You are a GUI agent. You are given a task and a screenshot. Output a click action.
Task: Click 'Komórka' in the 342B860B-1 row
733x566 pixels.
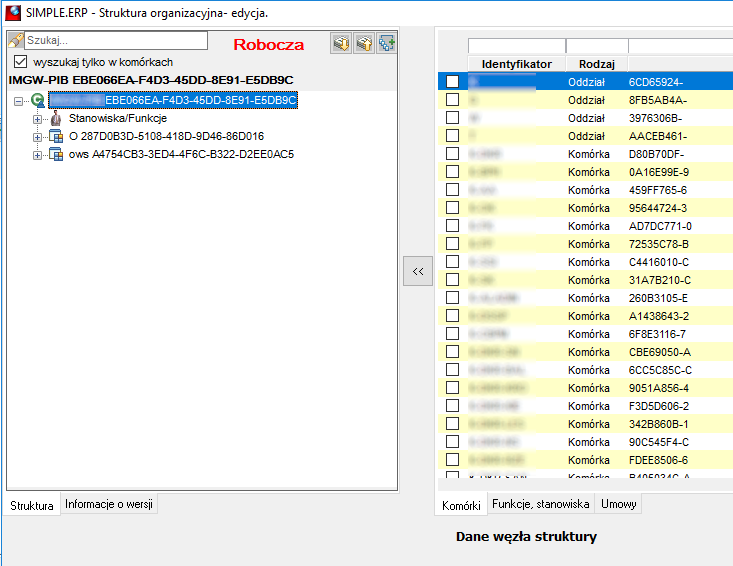click(589, 424)
